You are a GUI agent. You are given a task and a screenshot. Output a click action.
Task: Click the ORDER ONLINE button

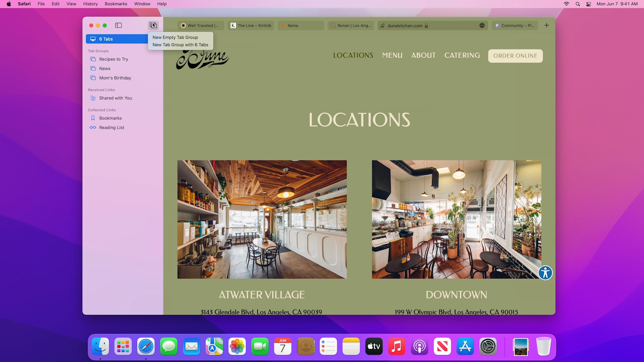(515, 56)
